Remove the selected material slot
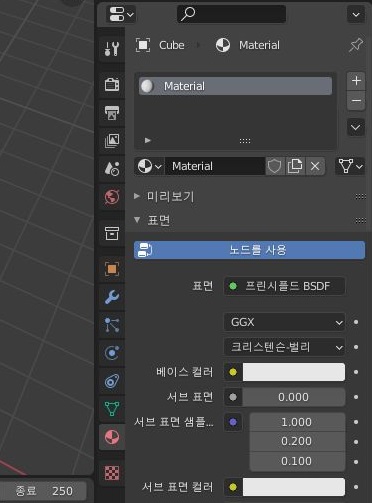The width and height of the screenshot is (372, 503). click(x=356, y=100)
